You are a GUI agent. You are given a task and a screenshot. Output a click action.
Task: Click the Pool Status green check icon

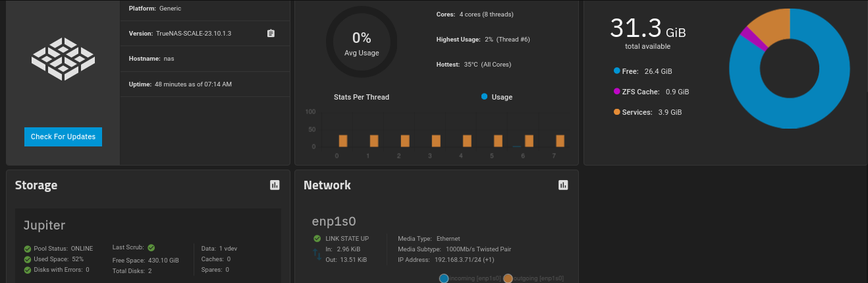point(28,249)
